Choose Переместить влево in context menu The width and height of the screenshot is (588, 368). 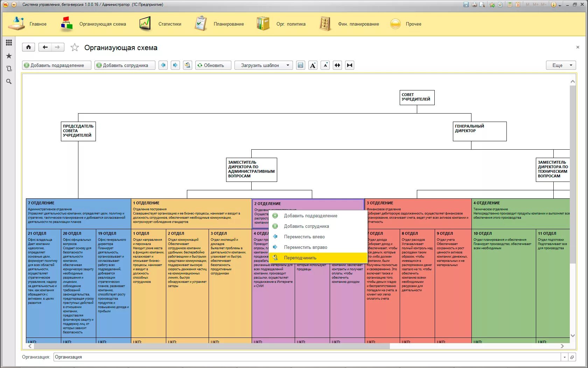coord(318,237)
